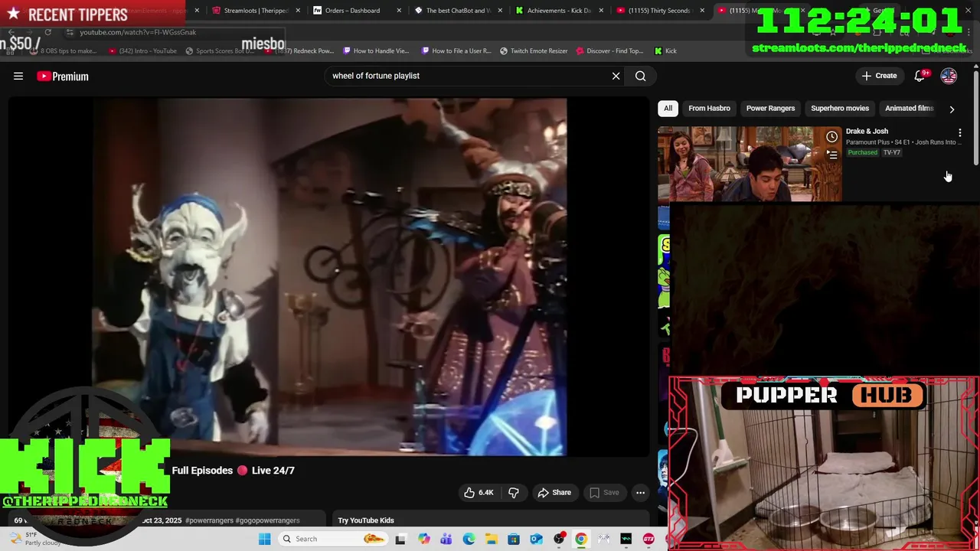Open the Drake & Josh video thumbnail

750,164
